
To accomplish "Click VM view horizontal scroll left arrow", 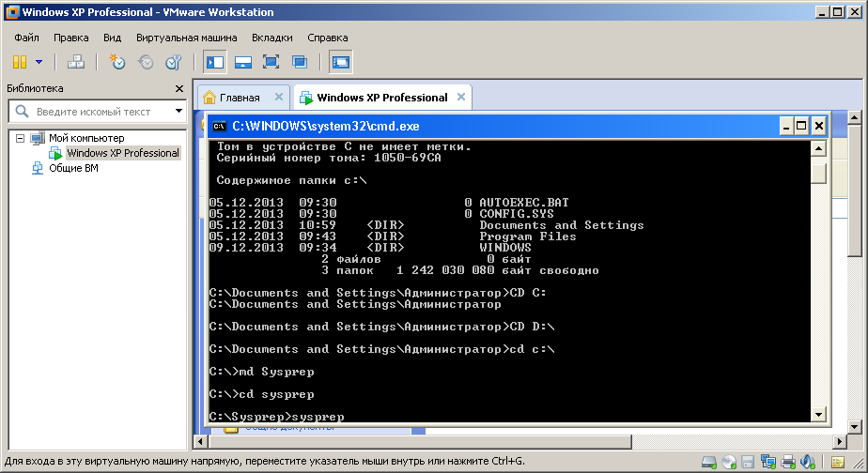I will (201, 441).
